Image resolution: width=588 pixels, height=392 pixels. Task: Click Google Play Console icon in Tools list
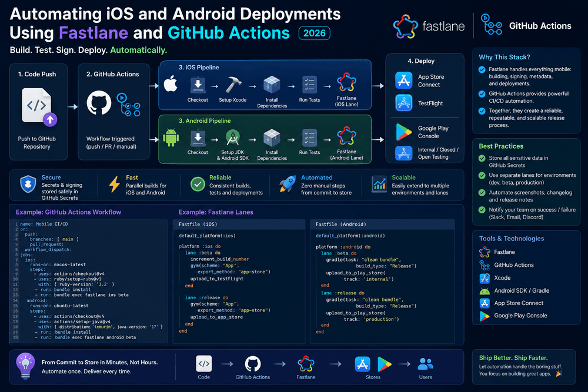pyautogui.click(x=485, y=316)
